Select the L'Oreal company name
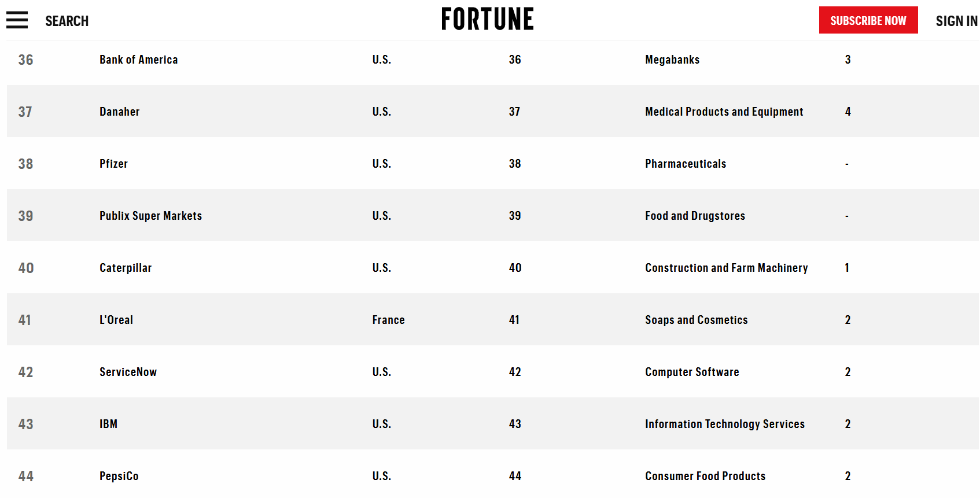980x498 pixels. click(x=116, y=320)
